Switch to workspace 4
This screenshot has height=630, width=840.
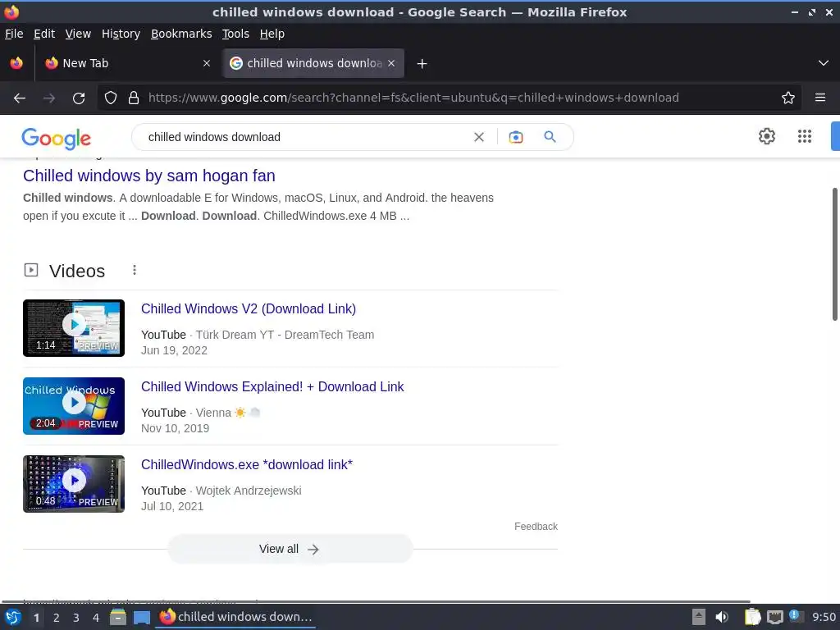click(96, 618)
